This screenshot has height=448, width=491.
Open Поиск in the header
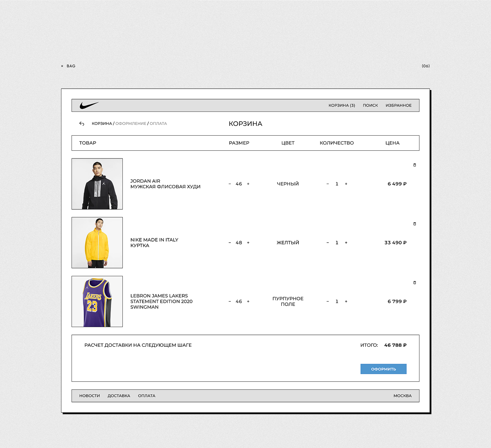[370, 105]
